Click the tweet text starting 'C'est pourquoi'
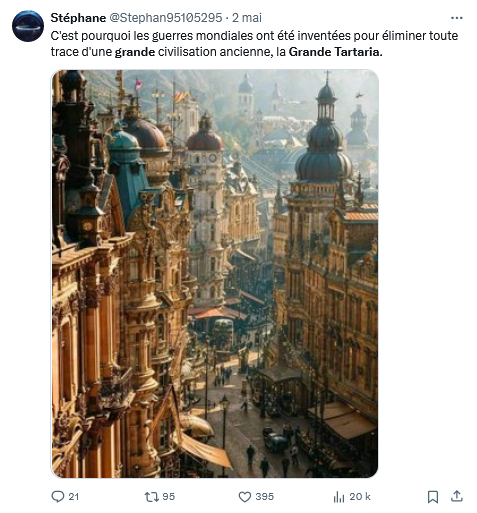 (254, 44)
